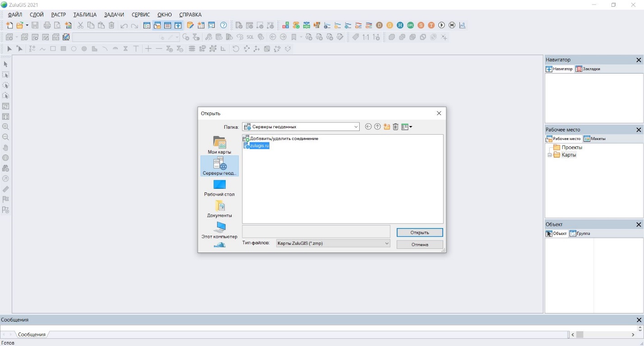
Task: Click the print icon in main toolbar
Action: (47, 25)
